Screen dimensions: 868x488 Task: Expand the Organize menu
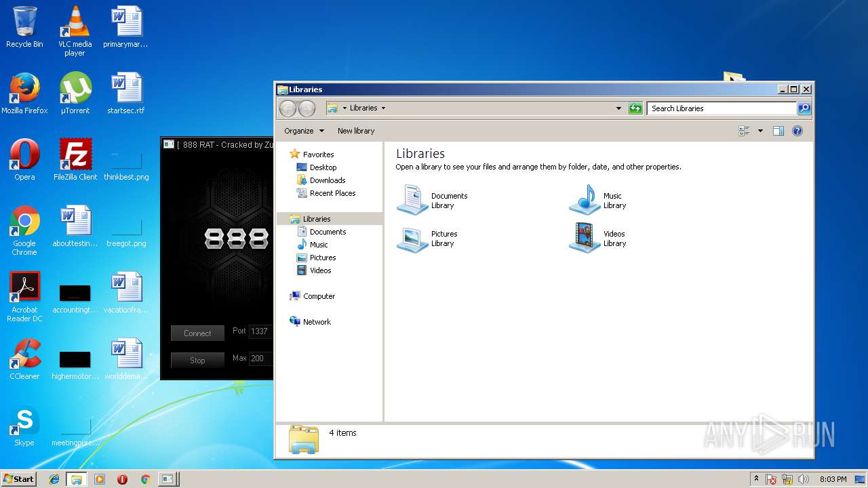pyautogui.click(x=304, y=131)
